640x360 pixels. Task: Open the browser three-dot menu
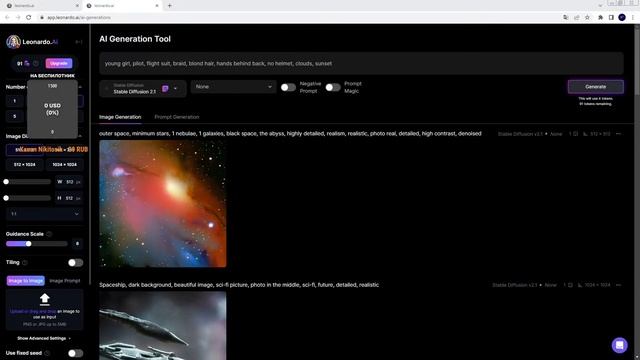tap(633, 18)
